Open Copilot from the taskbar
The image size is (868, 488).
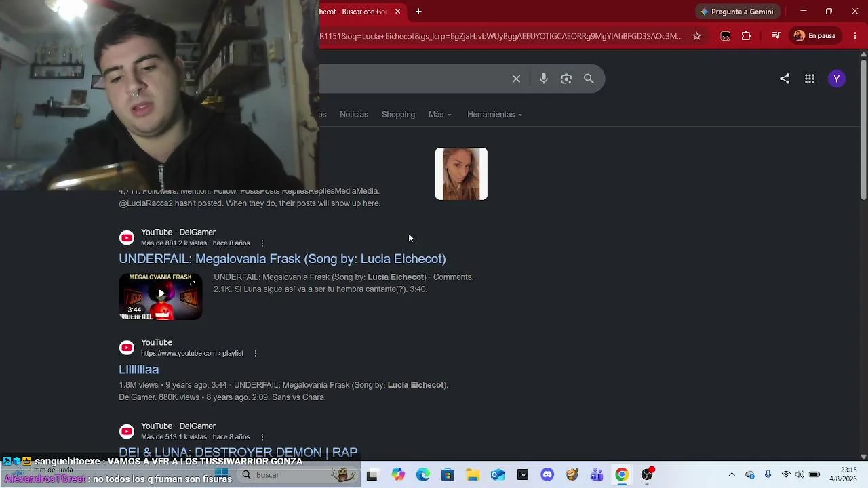(x=398, y=475)
